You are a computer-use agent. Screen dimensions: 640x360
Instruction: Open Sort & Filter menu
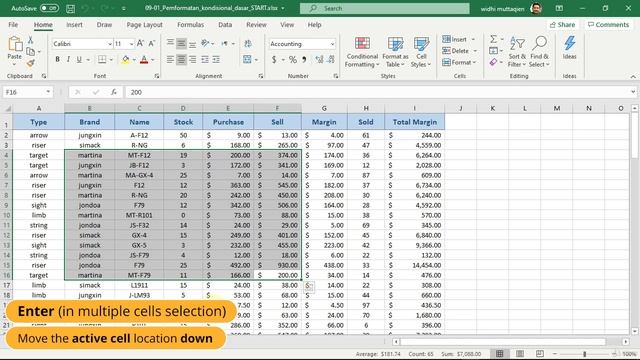[517, 52]
